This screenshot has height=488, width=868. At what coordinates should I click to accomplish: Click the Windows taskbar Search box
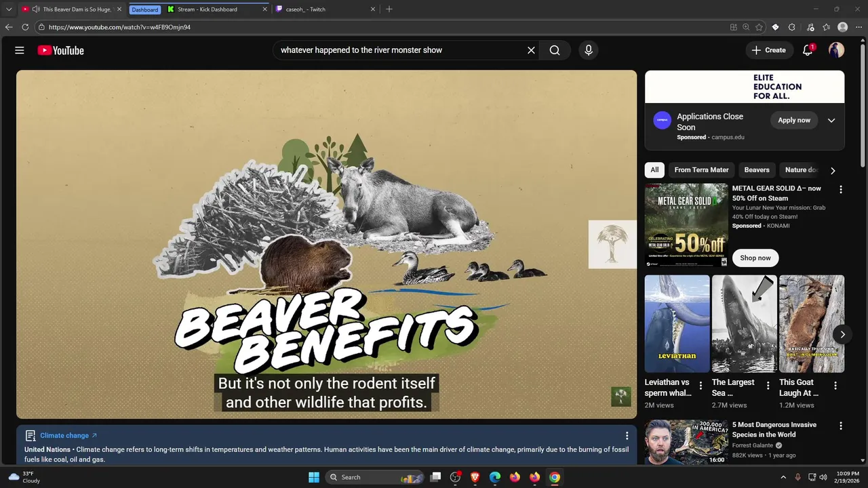[374, 477]
